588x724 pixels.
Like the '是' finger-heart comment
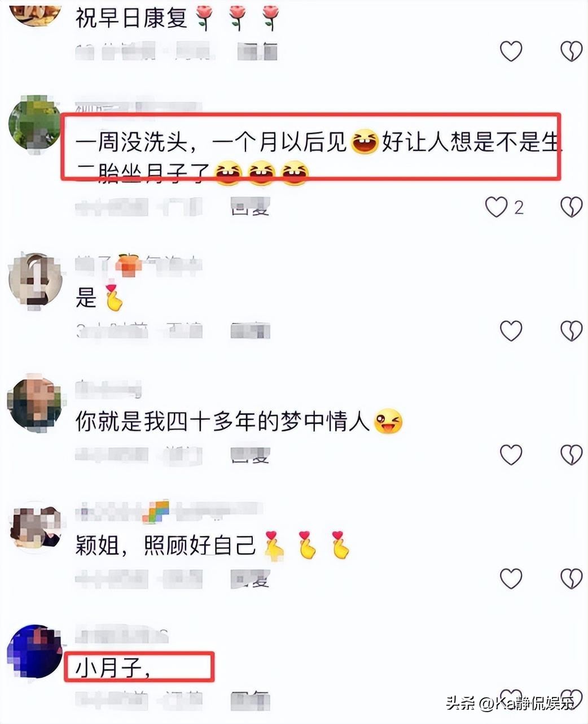tap(511, 330)
